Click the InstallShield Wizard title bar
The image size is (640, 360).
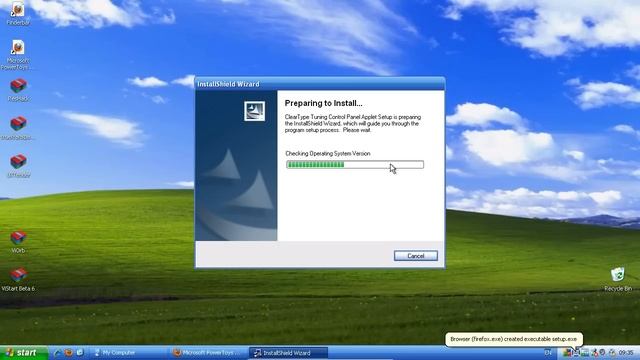tap(320, 84)
